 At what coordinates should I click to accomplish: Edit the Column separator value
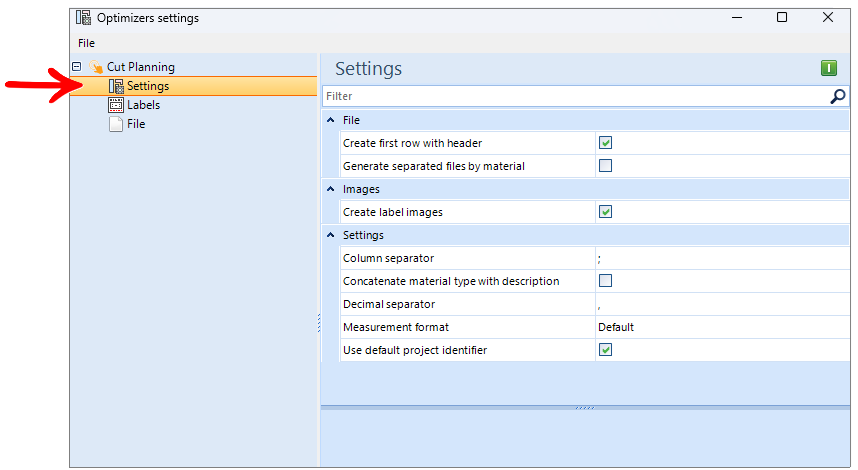point(722,258)
